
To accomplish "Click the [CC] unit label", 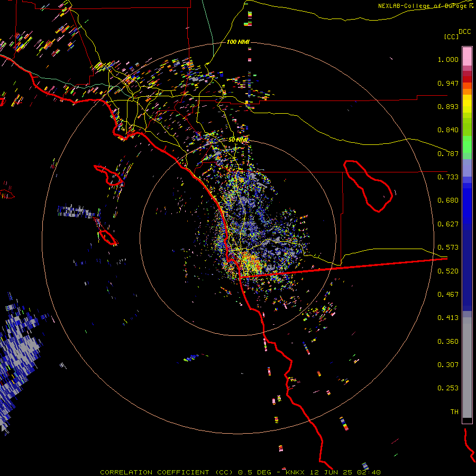I will [x=451, y=36].
